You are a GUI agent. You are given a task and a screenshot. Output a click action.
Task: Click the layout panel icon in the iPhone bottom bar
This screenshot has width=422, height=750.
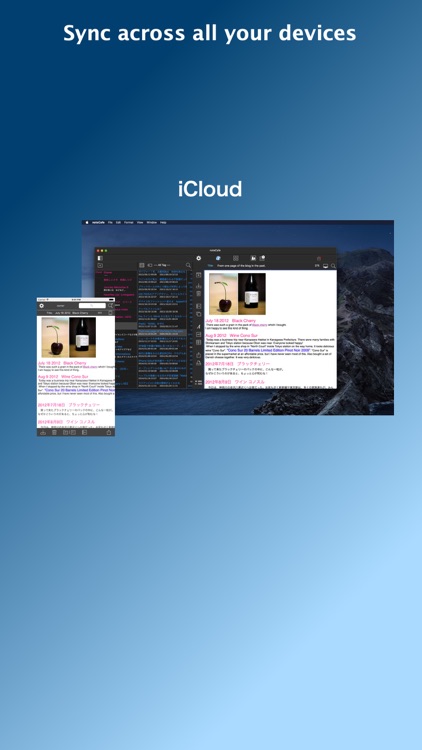click(x=84, y=432)
